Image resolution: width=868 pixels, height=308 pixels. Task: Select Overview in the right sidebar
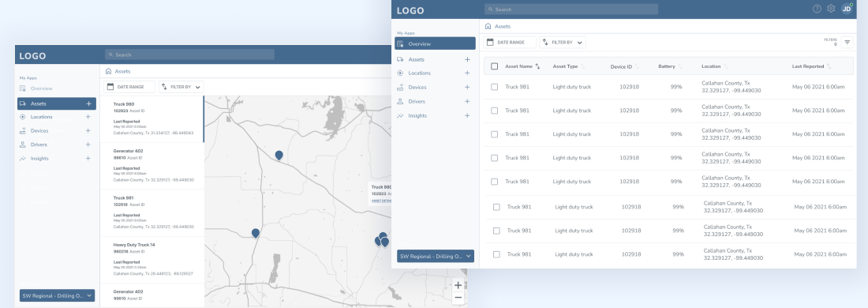click(435, 43)
